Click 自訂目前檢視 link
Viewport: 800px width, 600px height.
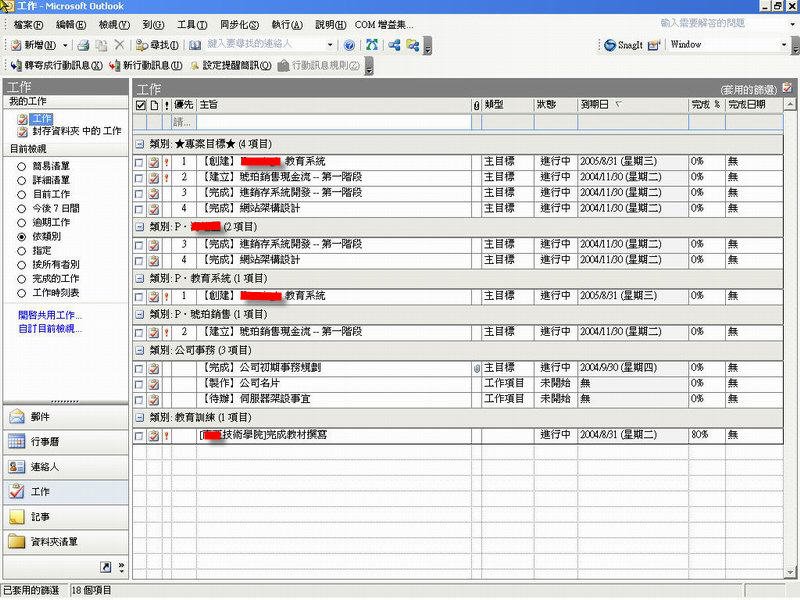pos(49,329)
